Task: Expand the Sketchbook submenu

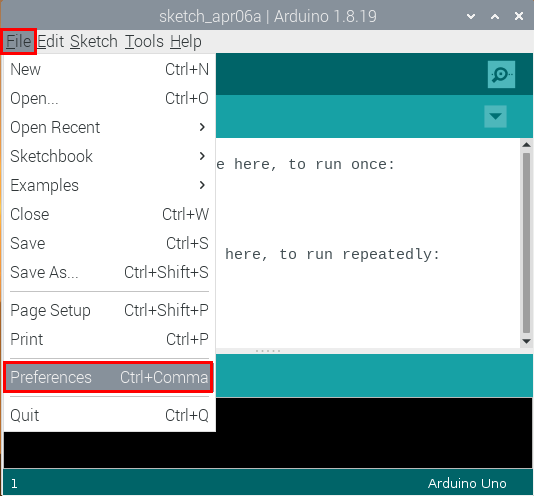Action: click(x=109, y=156)
